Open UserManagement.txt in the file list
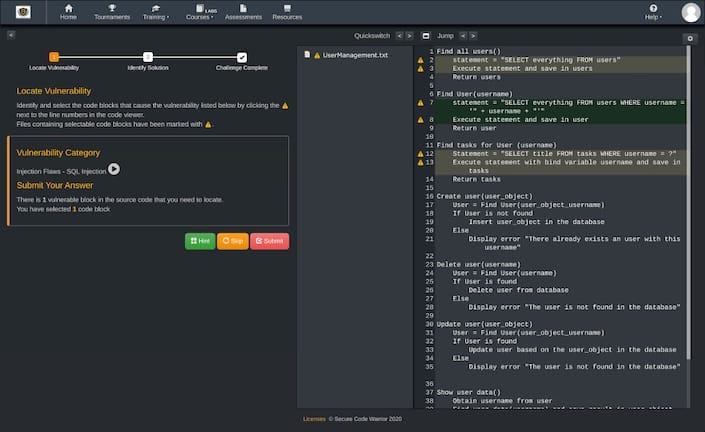Image resolution: width=705 pixels, height=432 pixels. tap(355, 55)
